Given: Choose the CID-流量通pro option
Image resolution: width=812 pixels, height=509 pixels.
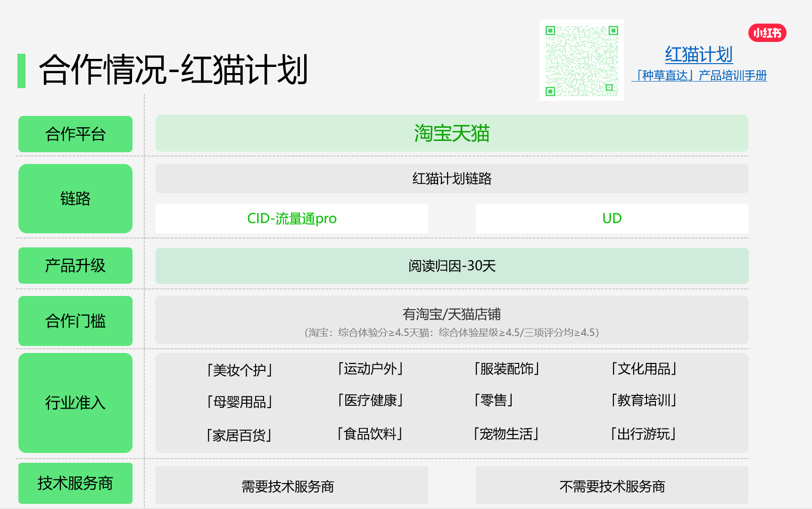Looking at the screenshot, I should coord(292,219).
